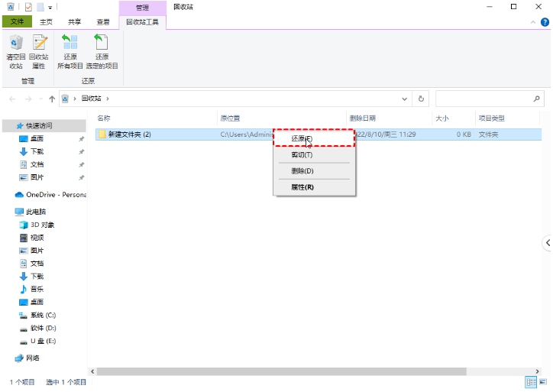
Task: Open pinned 下载 under quick access
Action: pyautogui.click(x=37, y=151)
